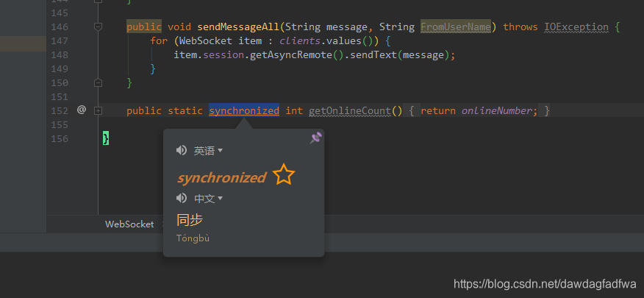Screen dimensions: 644x298
Task: Collapse sendMessageAll method at line 146
Action: [x=98, y=27]
